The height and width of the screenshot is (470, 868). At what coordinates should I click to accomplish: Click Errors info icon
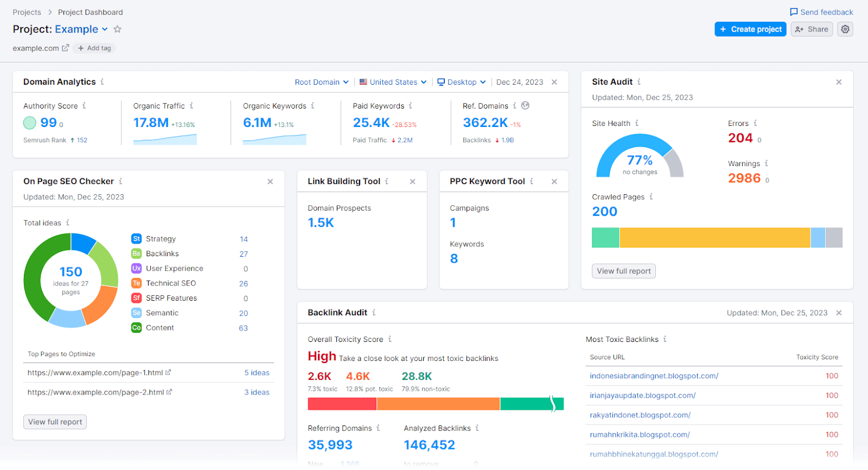[x=755, y=123]
